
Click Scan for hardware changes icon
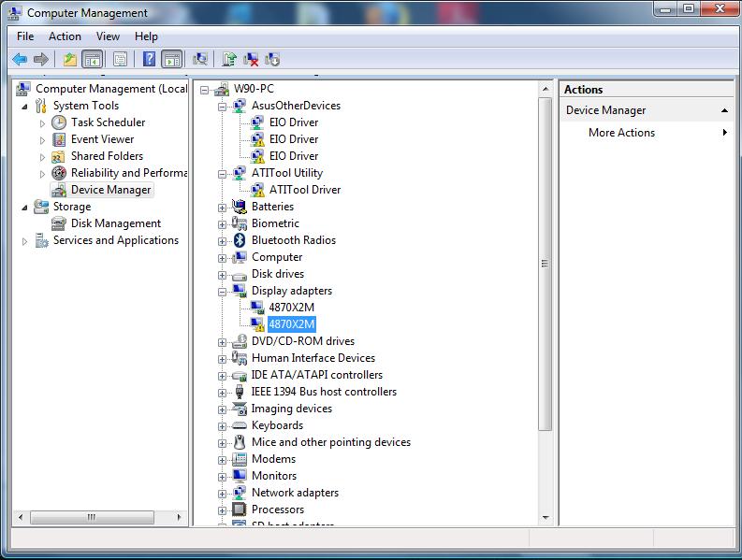[200, 60]
